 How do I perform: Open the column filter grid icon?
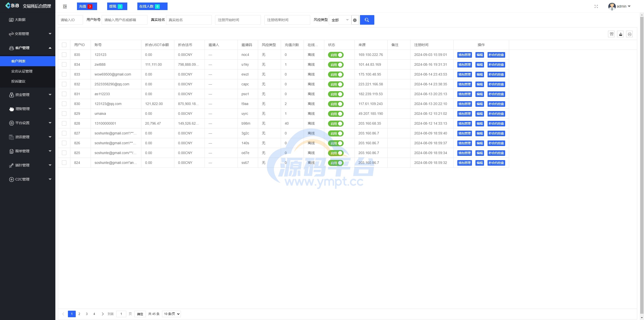(x=611, y=34)
